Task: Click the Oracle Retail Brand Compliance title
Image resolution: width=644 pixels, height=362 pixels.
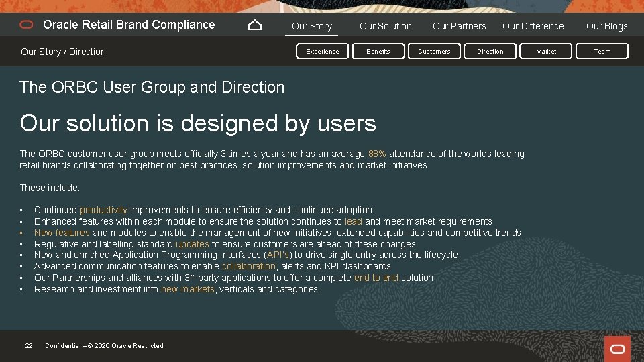Action: pos(129,25)
